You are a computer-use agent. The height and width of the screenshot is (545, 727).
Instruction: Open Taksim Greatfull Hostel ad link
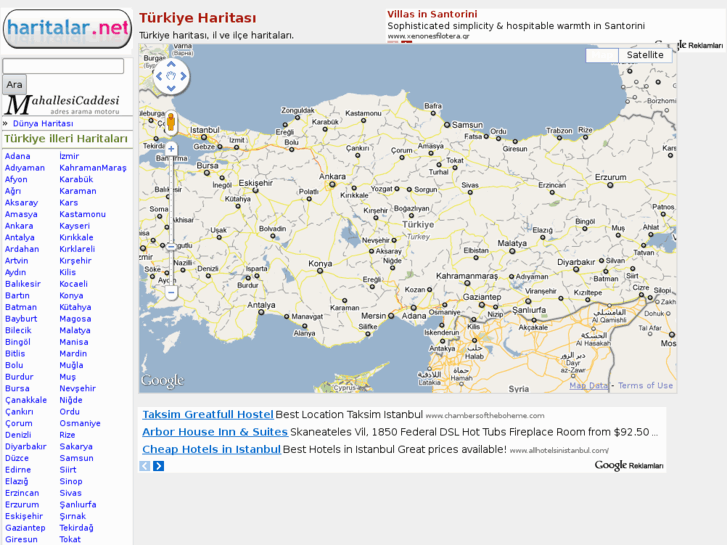coord(208,415)
